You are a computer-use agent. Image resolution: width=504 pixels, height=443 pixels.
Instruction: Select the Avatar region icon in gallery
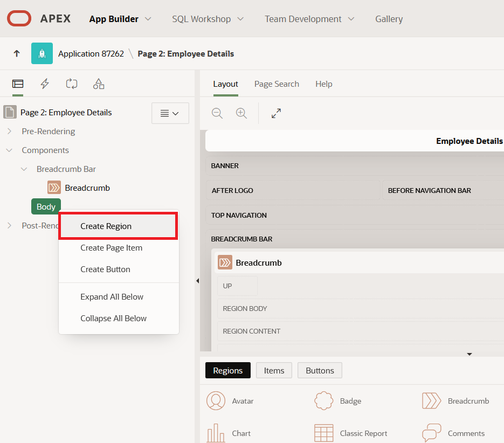click(216, 400)
